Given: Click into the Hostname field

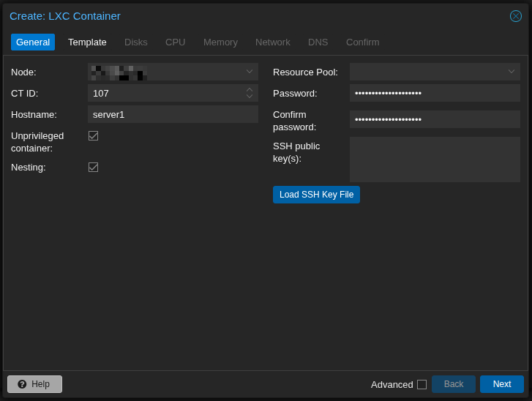Looking at the screenshot, I should pyautogui.click(x=173, y=114).
